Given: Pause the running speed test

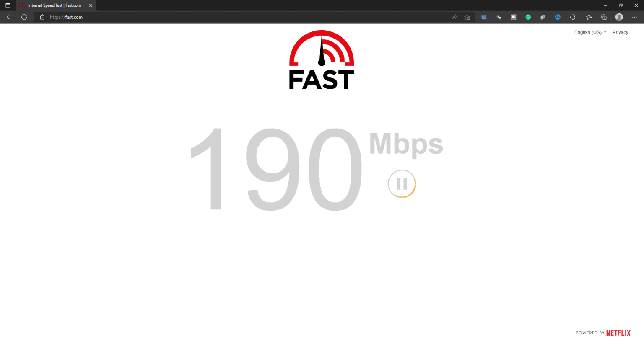Looking at the screenshot, I should click(402, 184).
